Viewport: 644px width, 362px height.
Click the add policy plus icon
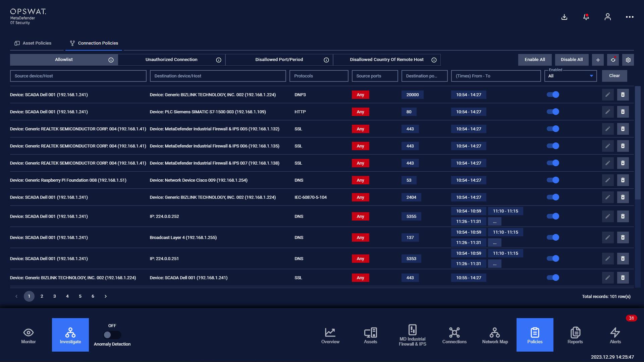[x=598, y=60]
